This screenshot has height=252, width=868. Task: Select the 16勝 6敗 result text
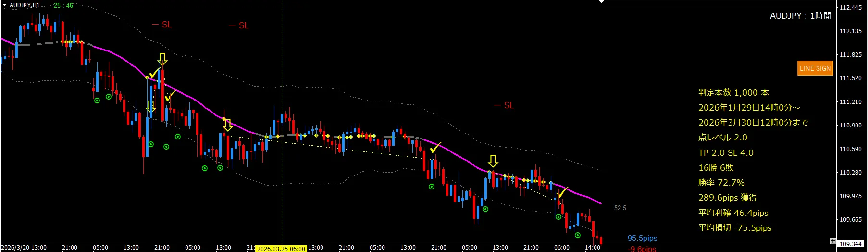(716, 168)
